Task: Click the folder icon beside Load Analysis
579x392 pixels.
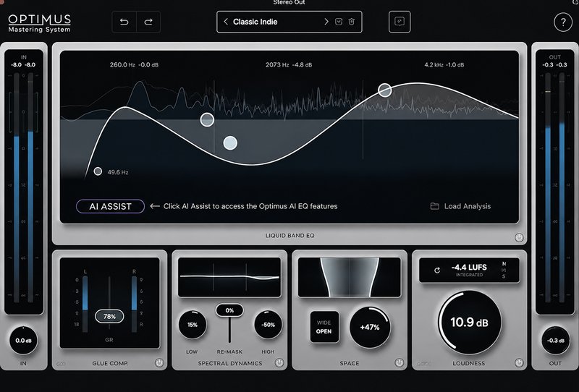Action: point(435,206)
